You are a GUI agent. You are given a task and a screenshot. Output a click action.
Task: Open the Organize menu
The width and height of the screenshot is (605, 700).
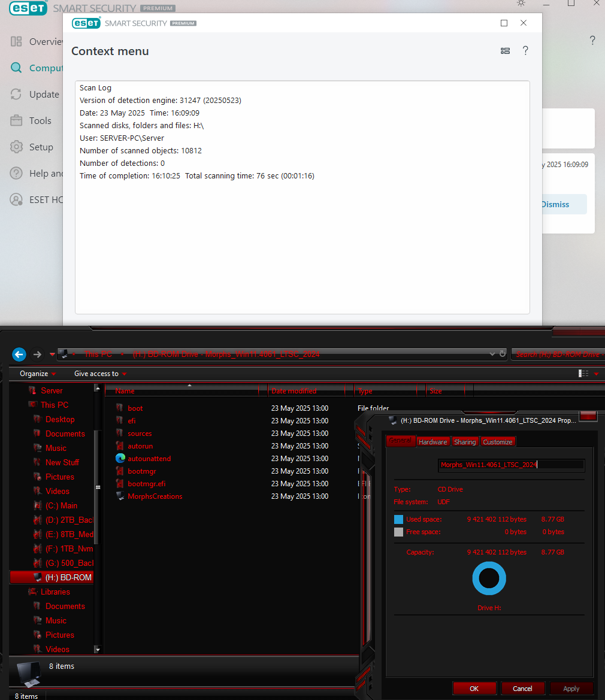pos(38,374)
